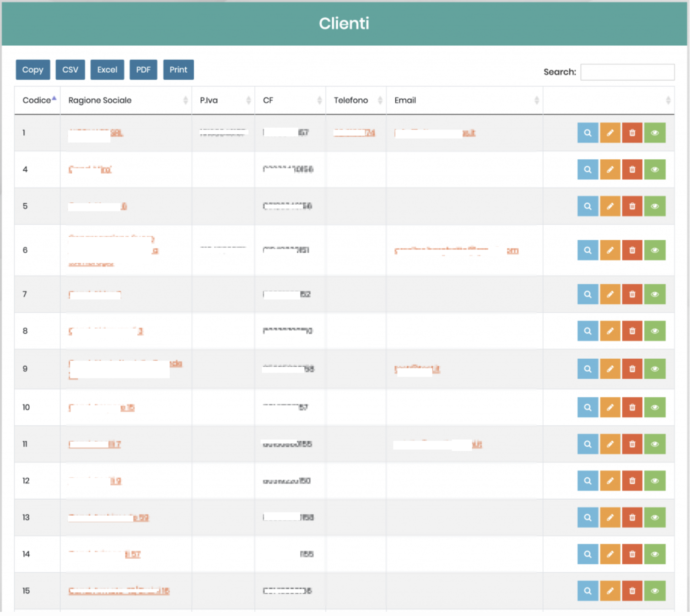690x616 pixels.
Task: Click the Excel export button
Action: [x=107, y=70]
